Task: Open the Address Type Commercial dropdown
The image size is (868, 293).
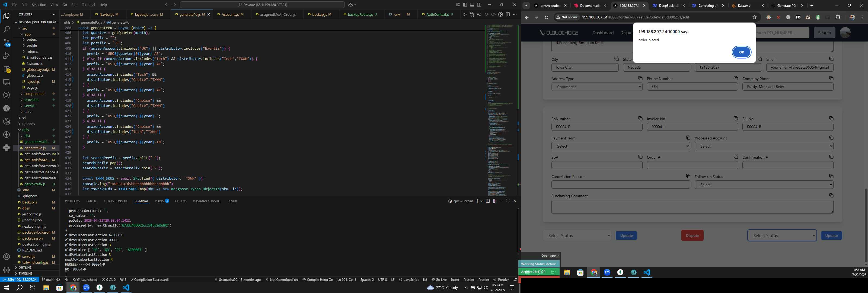Action: pyautogui.click(x=597, y=87)
